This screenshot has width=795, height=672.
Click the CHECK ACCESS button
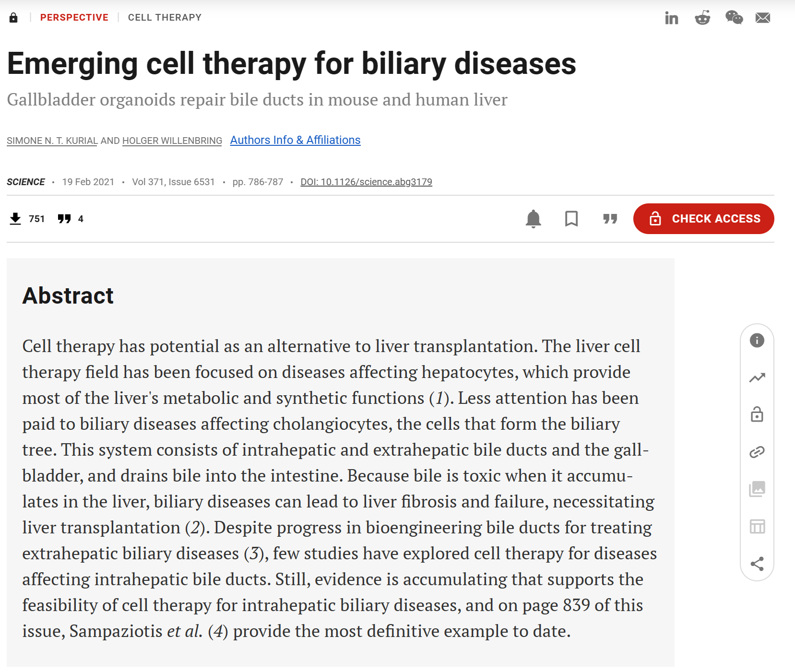(x=703, y=219)
